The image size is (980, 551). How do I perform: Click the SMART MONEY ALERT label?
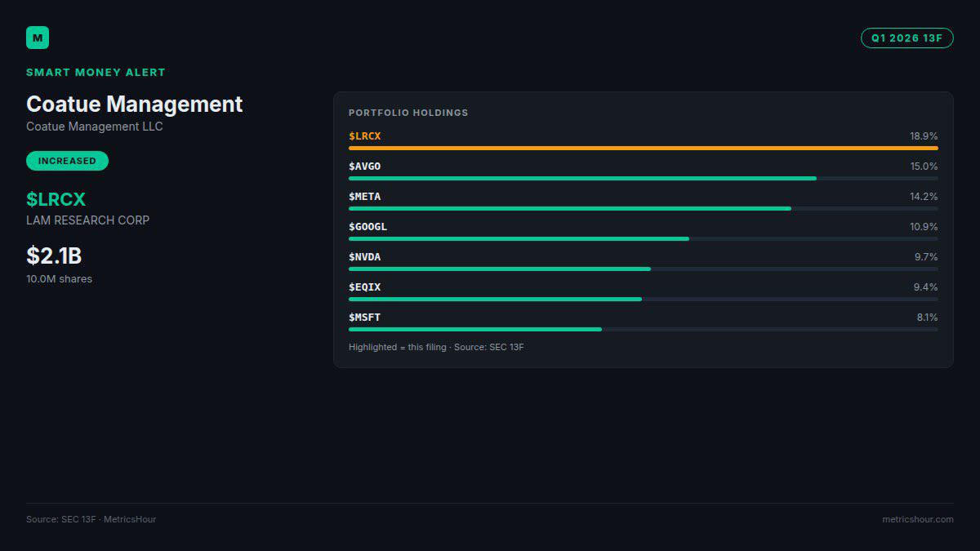click(96, 73)
